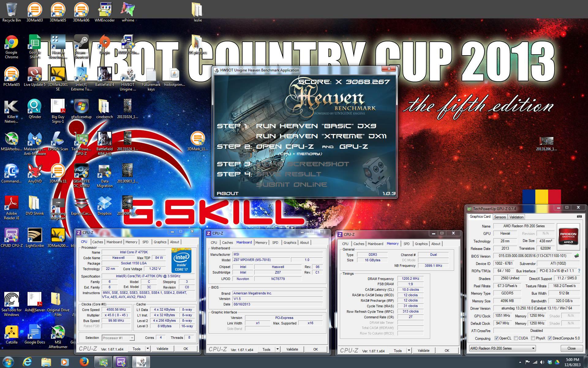Click OK in Mainboard CPU-Z window
The image size is (588, 368).
(x=315, y=349)
